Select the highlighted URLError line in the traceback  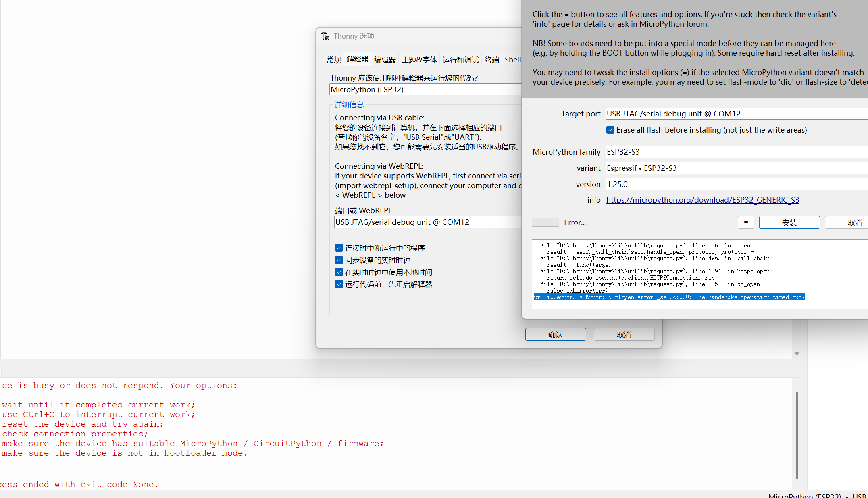coord(669,297)
